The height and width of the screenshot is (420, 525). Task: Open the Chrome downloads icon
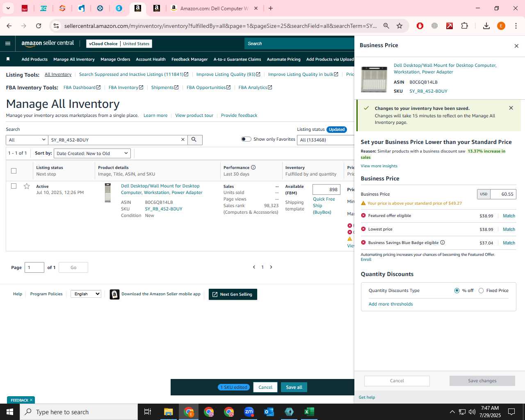pyautogui.click(x=486, y=26)
